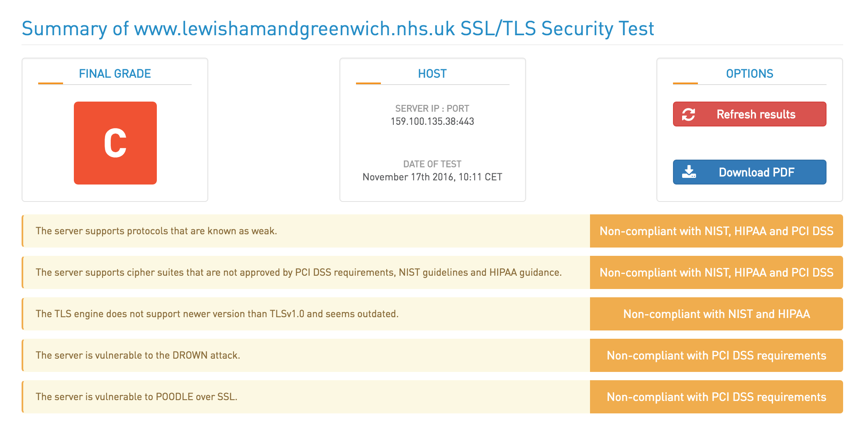Click the NIST and HIPAA non-compliance badge
This screenshot has height=442, width=868.
[x=717, y=314]
